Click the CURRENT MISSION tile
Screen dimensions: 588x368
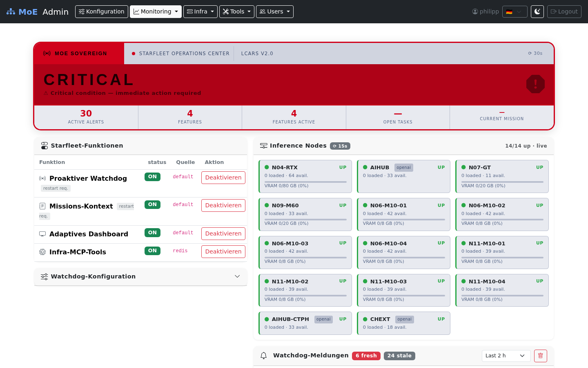click(x=502, y=117)
